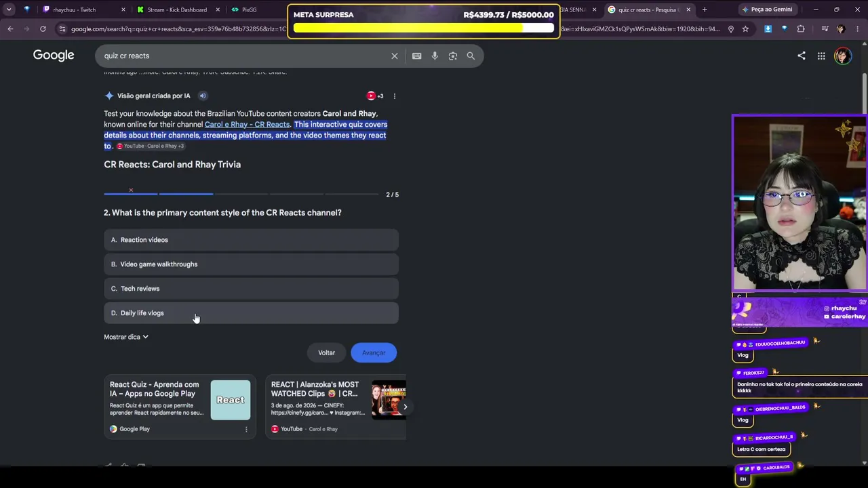This screenshot has width=868, height=488.
Task: View site information for google.com
Action: (x=62, y=29)
